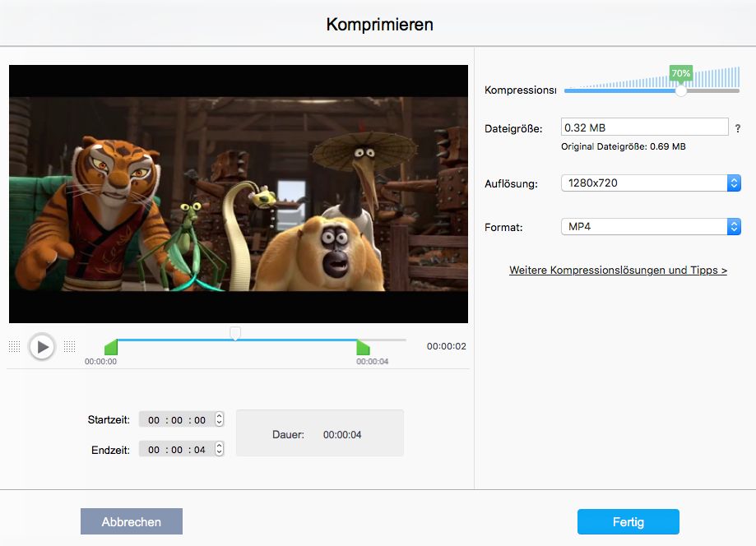
Task: Open Weitere Kompressionslösungen und Tipps link
Action: (618, 271)
